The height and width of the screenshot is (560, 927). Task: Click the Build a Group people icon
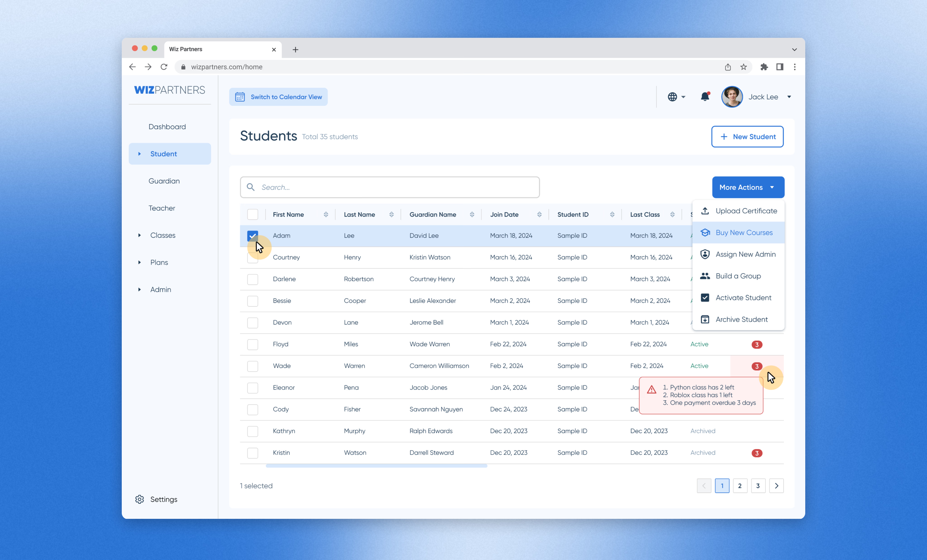point(705,276)
